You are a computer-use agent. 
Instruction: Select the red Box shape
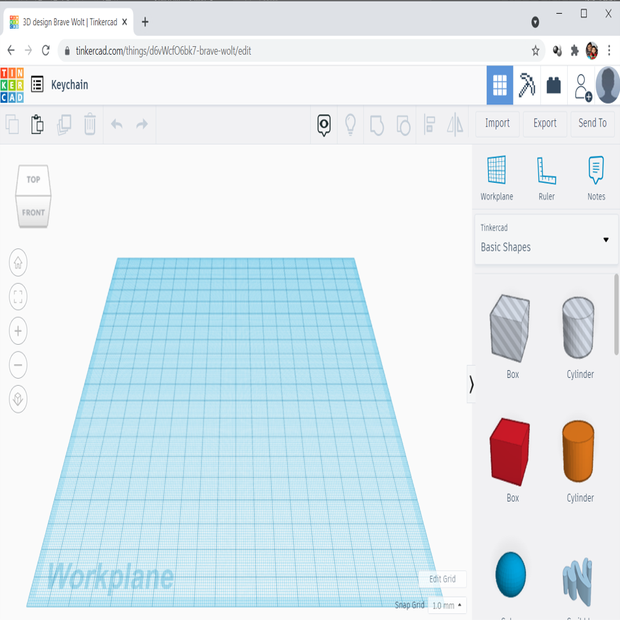513,451
